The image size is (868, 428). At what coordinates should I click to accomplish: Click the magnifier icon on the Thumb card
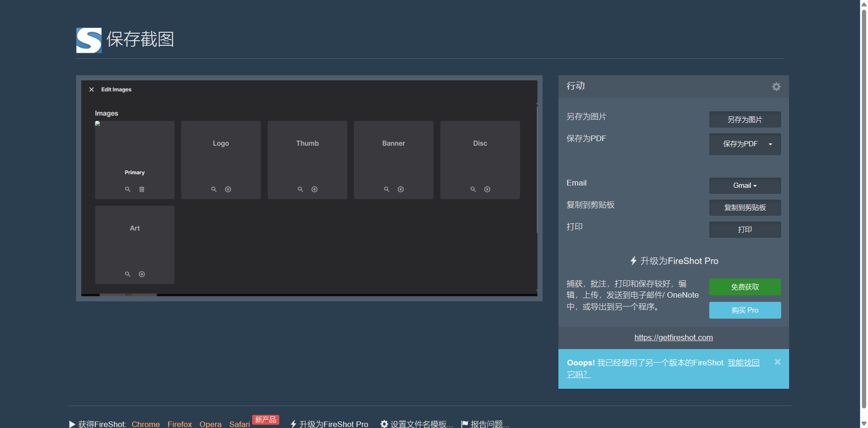tap(300, 189)
